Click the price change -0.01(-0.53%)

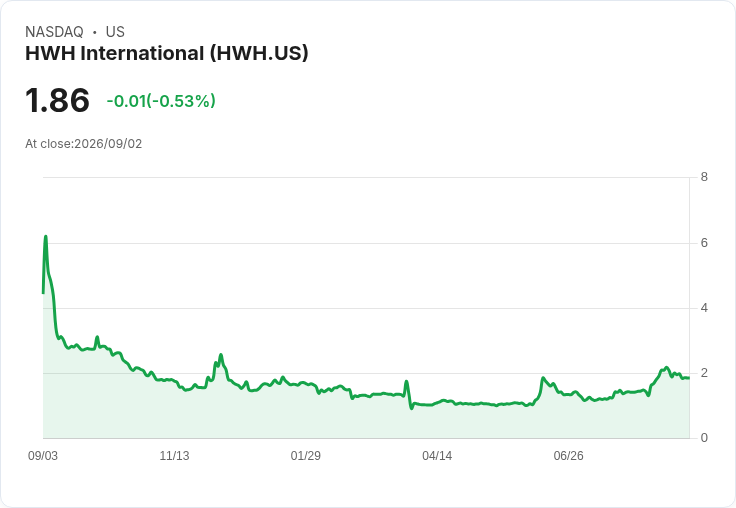[x=161, y=101]
